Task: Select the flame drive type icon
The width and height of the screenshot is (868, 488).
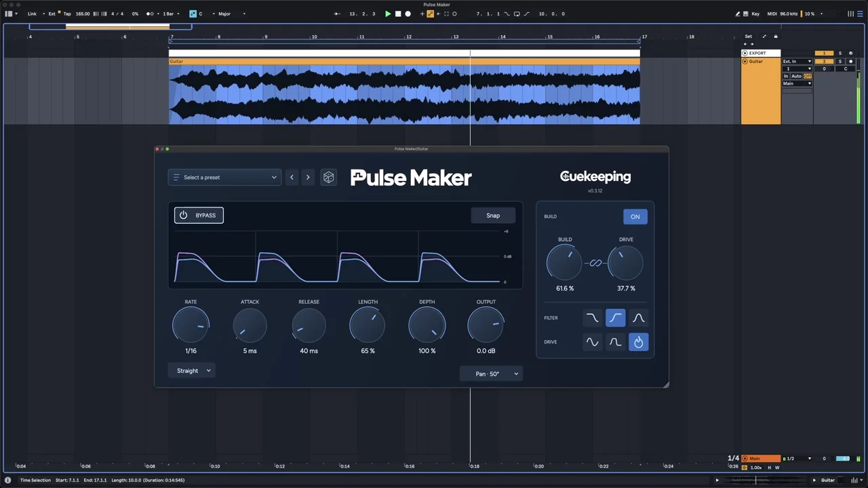Action: click(638, 342)
